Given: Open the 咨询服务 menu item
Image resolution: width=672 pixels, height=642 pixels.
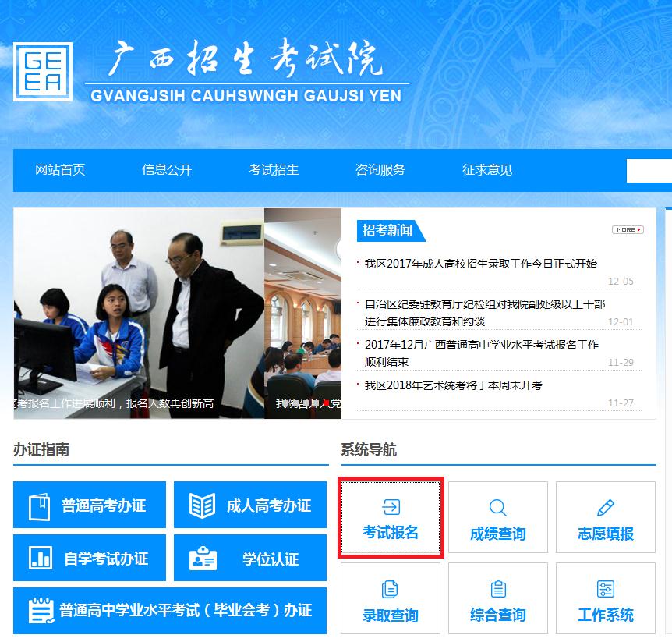Looking at the screenshot, I should (380, 170).
